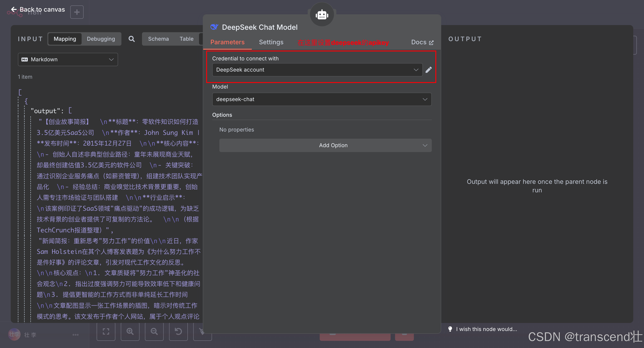Edit the DeepSeek credential with the pencil icon
This screenshot has width=644, height=348.
[428, 70]
